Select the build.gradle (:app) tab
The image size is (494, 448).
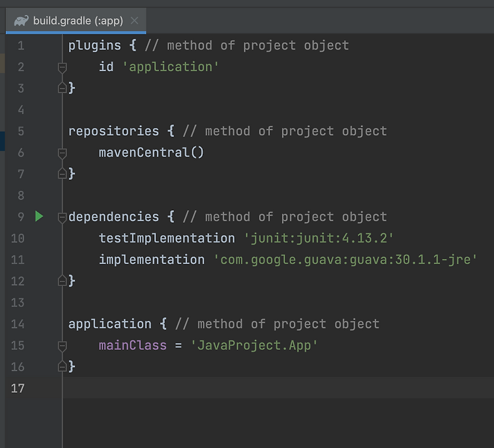76,21
